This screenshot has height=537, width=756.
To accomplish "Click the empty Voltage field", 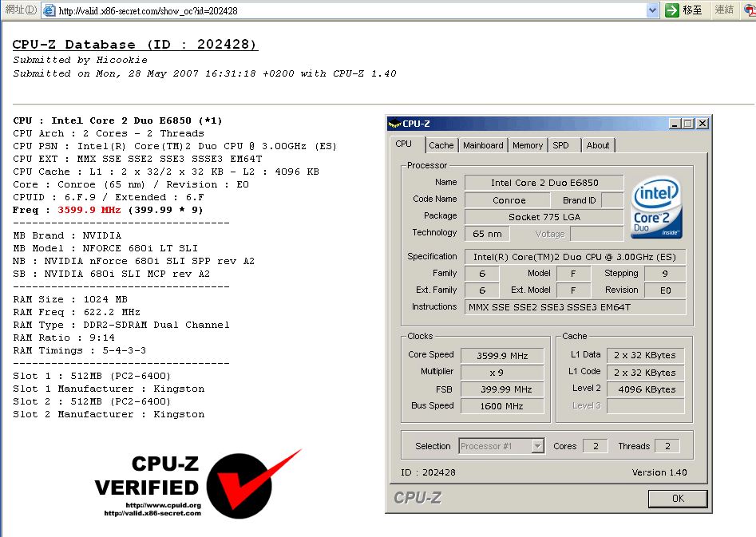I will coord(596,234).
